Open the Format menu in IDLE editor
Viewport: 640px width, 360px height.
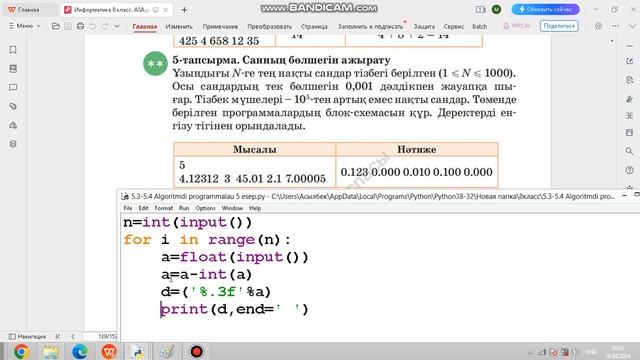[164, 208]
